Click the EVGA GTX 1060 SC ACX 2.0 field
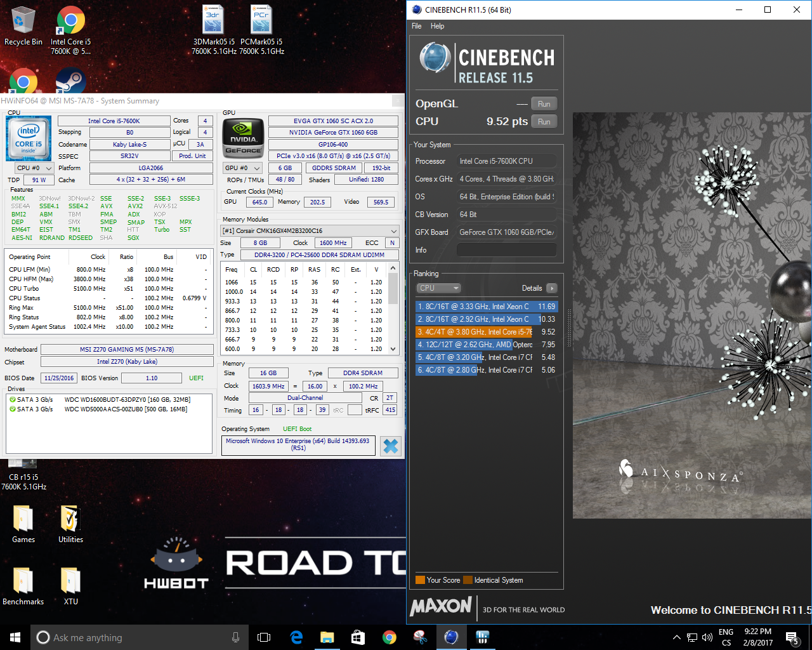The width and height of the screenshot is (812, 650). [333, 121]
